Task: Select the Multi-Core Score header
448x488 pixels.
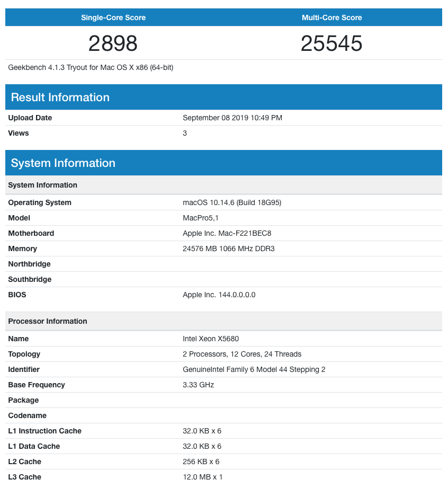Action: tap(332, 17)
